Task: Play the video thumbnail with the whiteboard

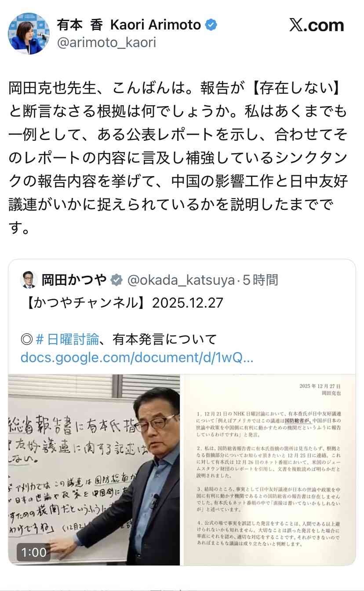Action: pyautogui.click(x=94, y=470)
